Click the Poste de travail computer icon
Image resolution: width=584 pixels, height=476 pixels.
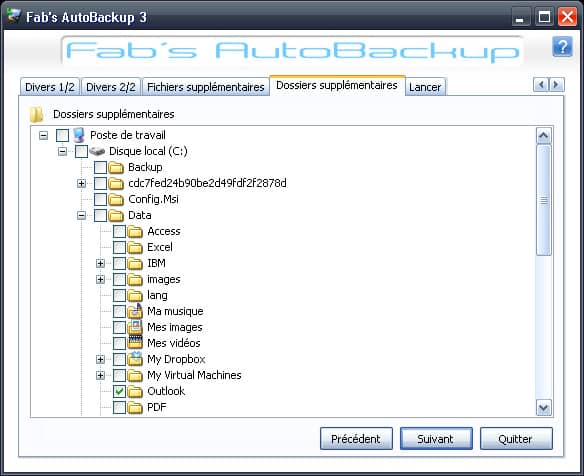[x=79, y=135]
